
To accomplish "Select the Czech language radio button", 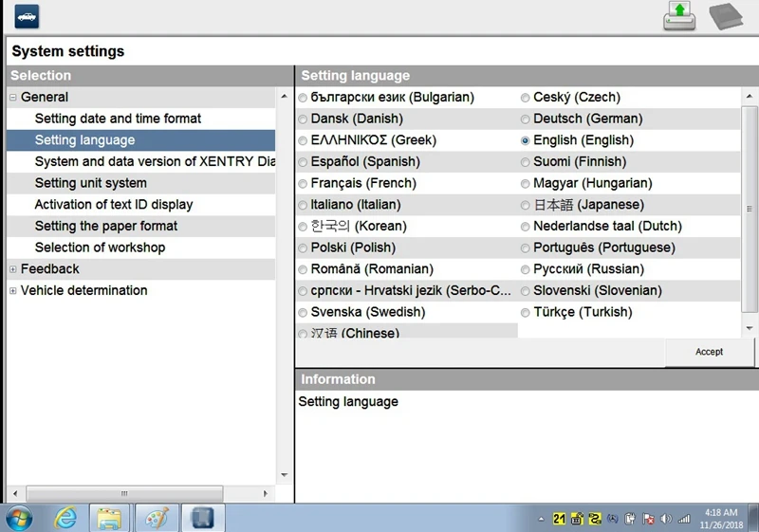I will click(x=526, y=98).
